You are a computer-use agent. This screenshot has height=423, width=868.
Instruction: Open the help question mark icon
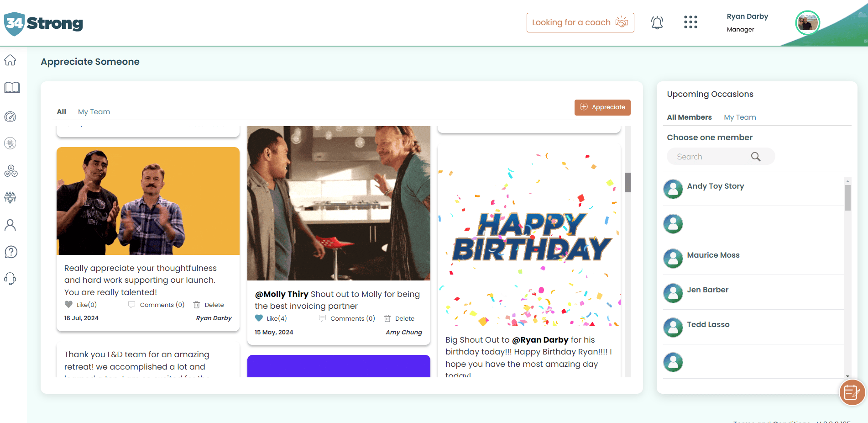coord(10,252)
